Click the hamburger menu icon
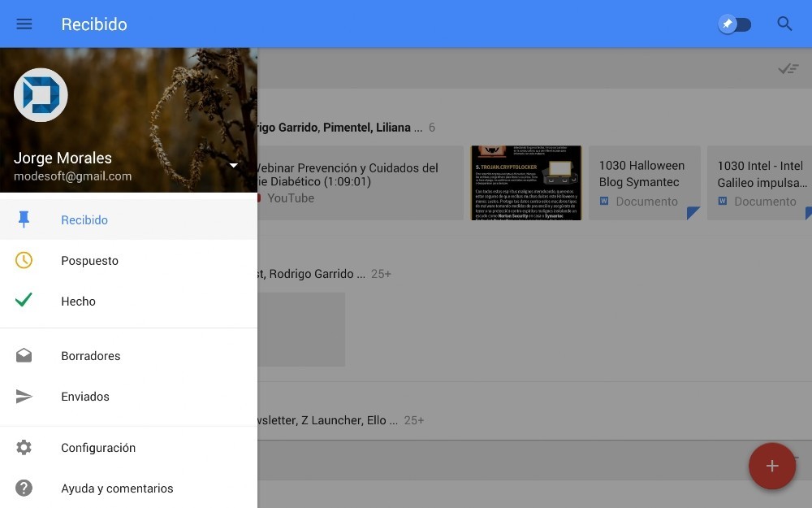Screen dimensions: 812x508 pos(24,24)
